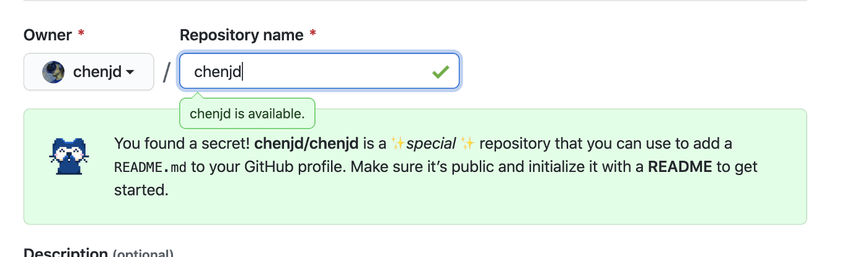Viewport: 868px width, 257px height.
Task: Click the "chenjd is available." tooltip
Action: 247,114
